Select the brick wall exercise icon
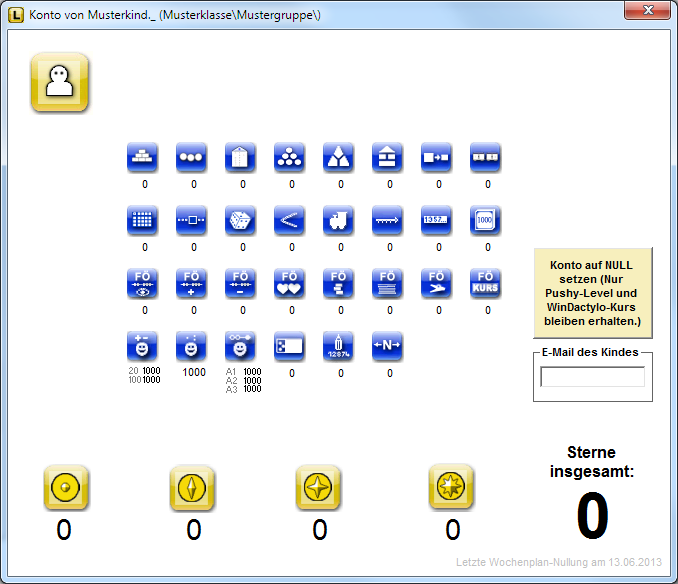The image size is (678, 584). 143,158
